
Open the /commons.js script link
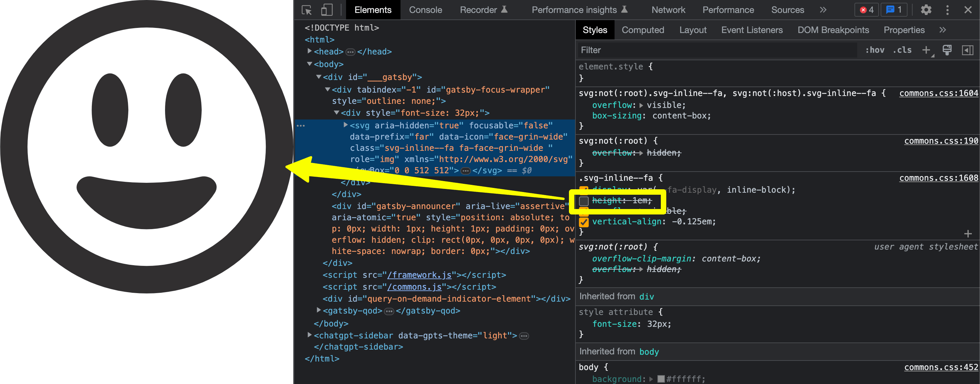[x=414, y=287]
